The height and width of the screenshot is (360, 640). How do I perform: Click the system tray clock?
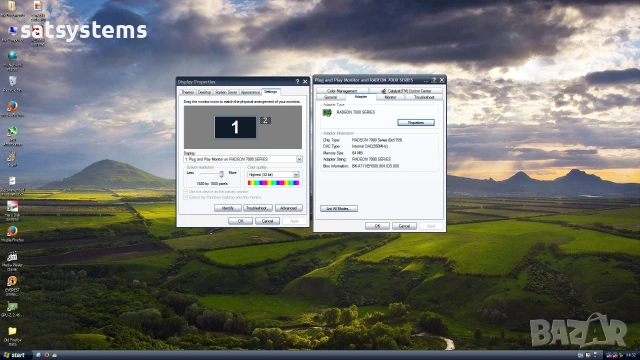click(x=631, y=355)
